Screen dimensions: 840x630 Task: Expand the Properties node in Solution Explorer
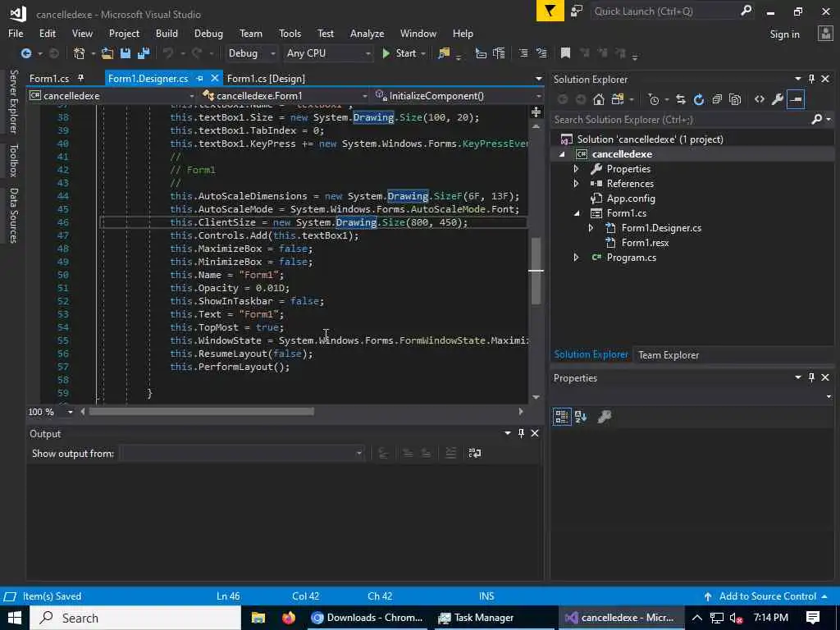[x=577, y=169]
